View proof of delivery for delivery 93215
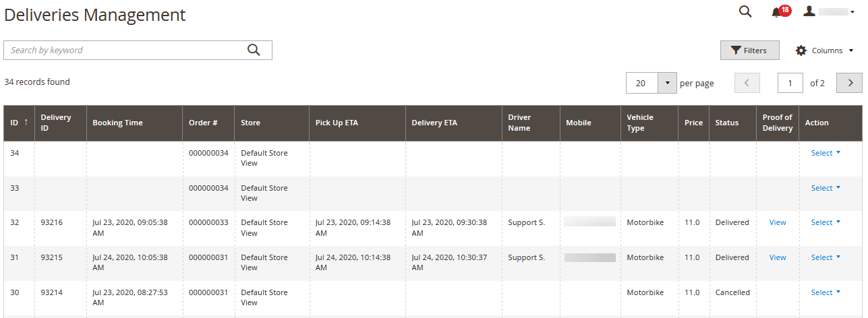 pyautogui.click(x=778, y=257)
